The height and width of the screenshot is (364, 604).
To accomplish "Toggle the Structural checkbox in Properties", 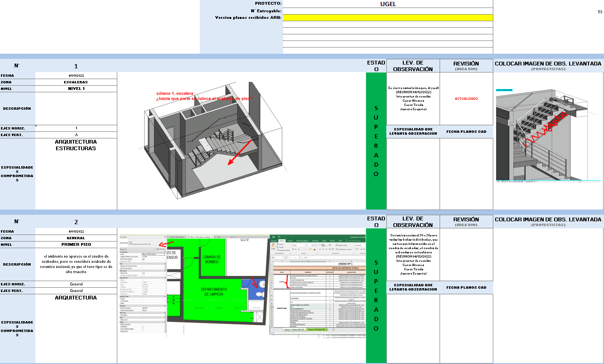I will pyautogui.click(x=144, y=273).
